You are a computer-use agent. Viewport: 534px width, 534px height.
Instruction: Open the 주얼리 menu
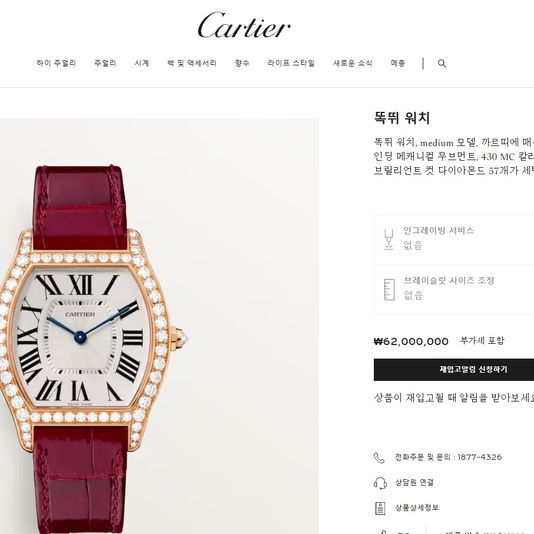[x=105, y=63]
